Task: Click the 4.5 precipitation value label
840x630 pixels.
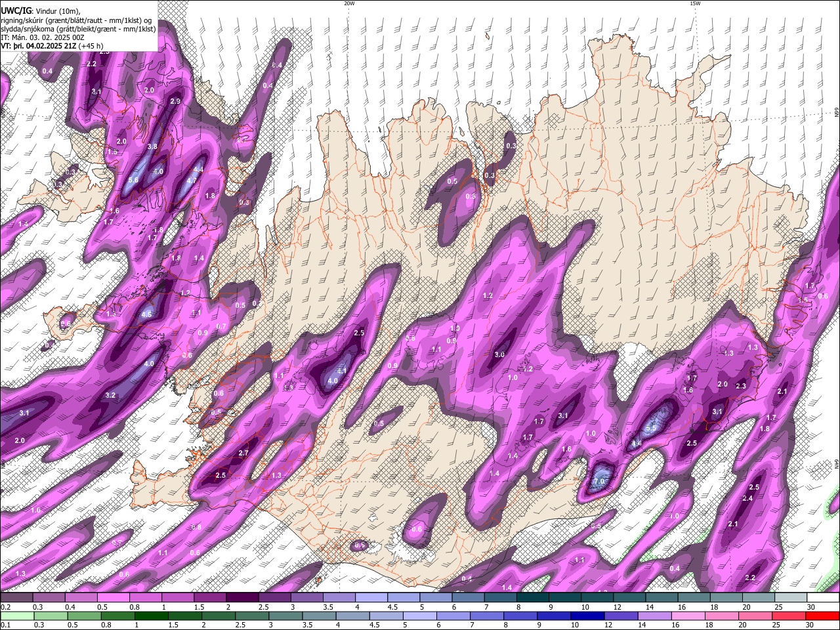Action: pyautogui.click(x=146, y=314)
